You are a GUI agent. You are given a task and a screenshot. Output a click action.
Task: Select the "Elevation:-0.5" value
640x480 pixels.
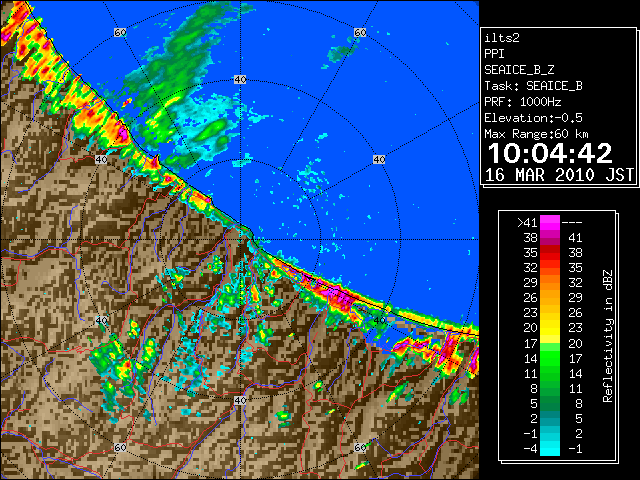(x=533, y=118)
